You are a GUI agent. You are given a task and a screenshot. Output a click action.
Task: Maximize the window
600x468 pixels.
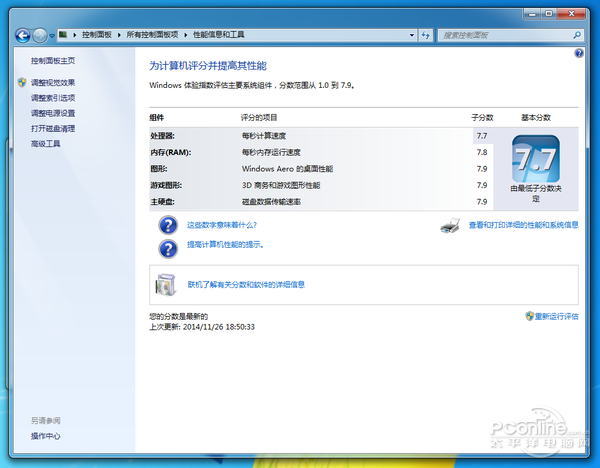point(549,14)
